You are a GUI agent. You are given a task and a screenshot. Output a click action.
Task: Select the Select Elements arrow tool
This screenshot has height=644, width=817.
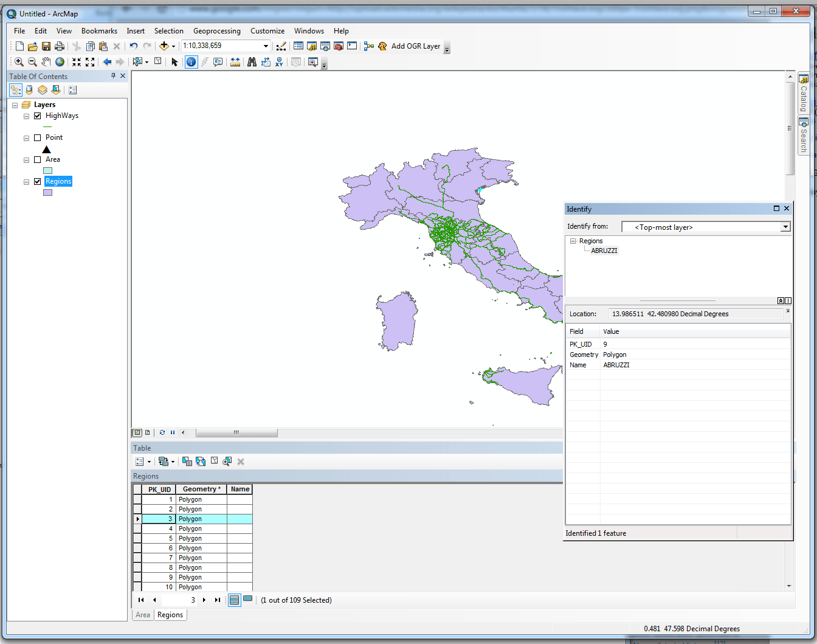[x=175, y=62]
